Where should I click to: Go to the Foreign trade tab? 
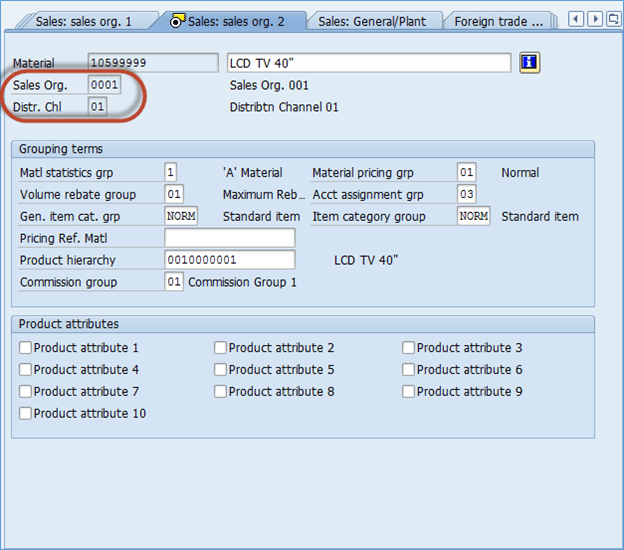(x=498, y=20)
